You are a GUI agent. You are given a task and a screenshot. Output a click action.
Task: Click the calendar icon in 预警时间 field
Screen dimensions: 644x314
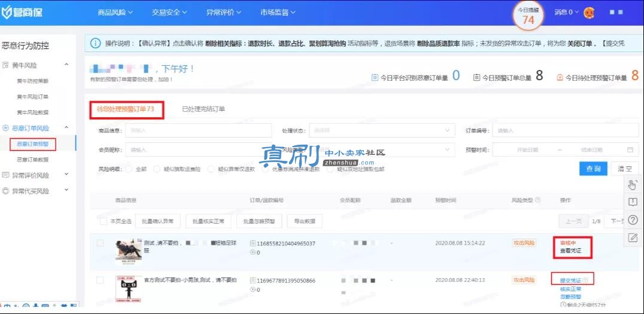point(630,150)
